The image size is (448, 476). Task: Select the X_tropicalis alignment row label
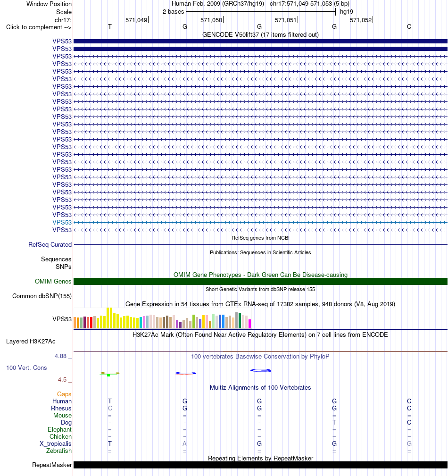(56, 444)
